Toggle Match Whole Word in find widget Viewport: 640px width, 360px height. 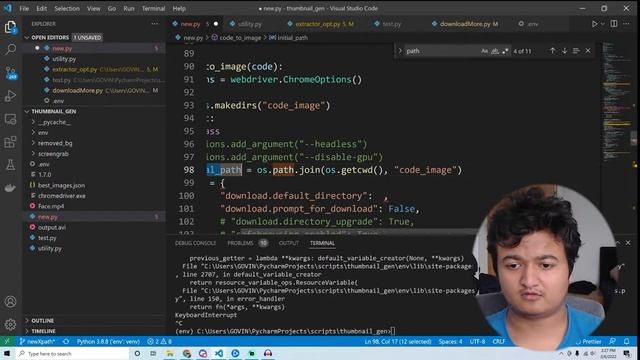[495, 51]
